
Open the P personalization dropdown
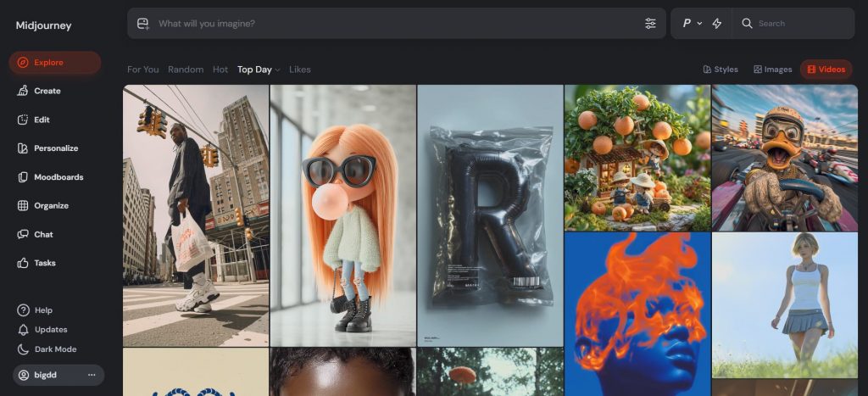click(x=692, y=23)
